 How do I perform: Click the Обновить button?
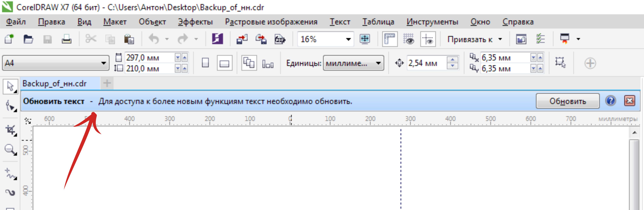567,101
